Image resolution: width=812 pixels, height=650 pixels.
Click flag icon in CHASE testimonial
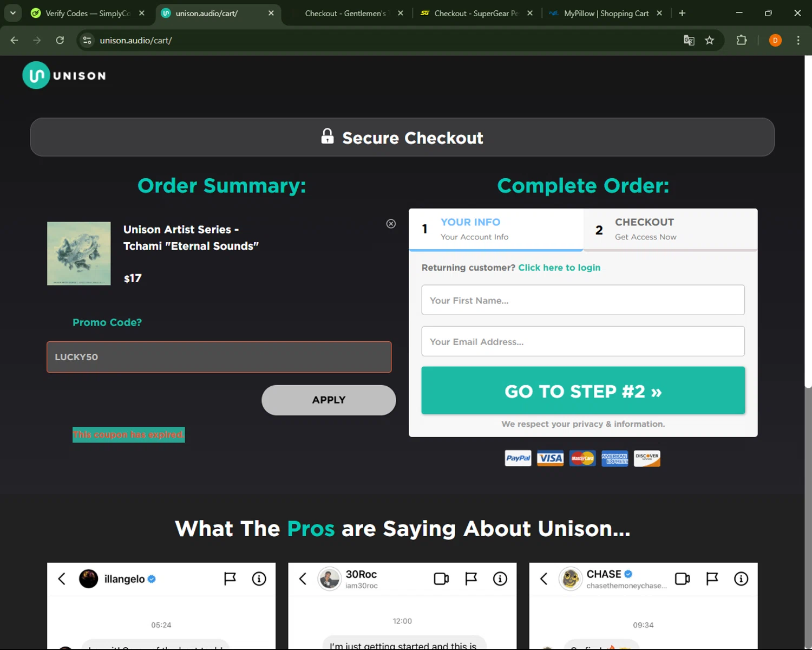coord(712,578)
